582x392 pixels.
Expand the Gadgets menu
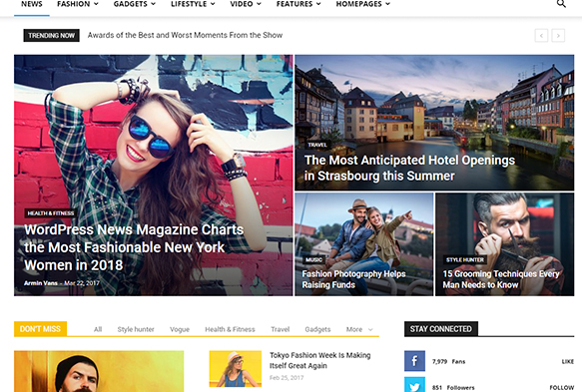tap(135, 4)
